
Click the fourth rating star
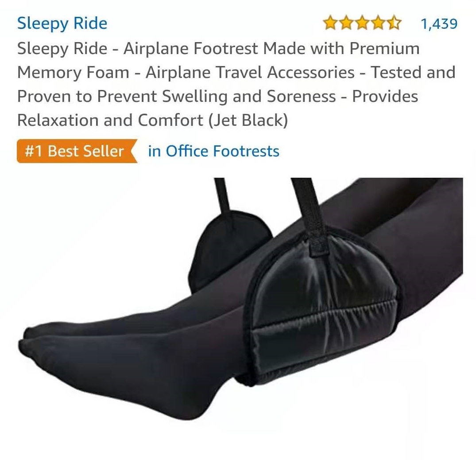(x=378, y=23)
